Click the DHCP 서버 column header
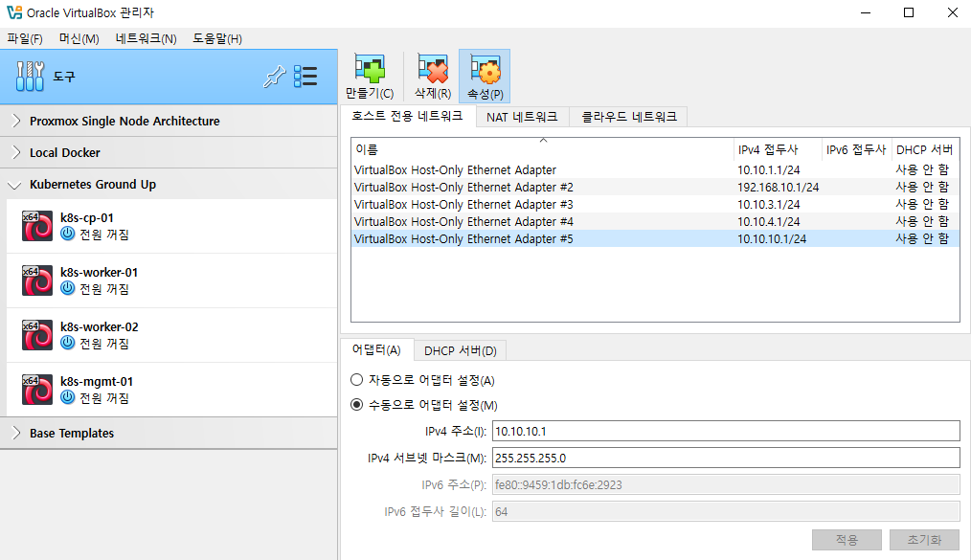This screenshot has height=560, width=971. pos(925,149)
